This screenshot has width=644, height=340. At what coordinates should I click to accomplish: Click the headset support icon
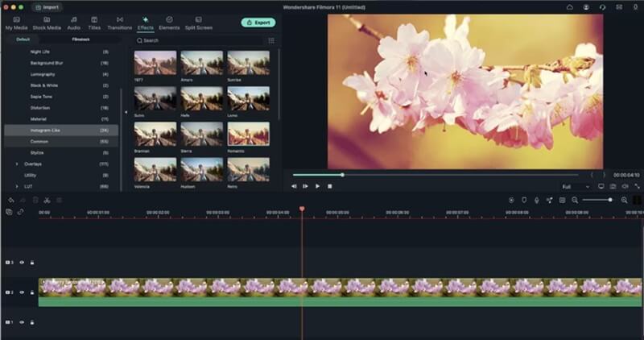[x=602, y=7]
